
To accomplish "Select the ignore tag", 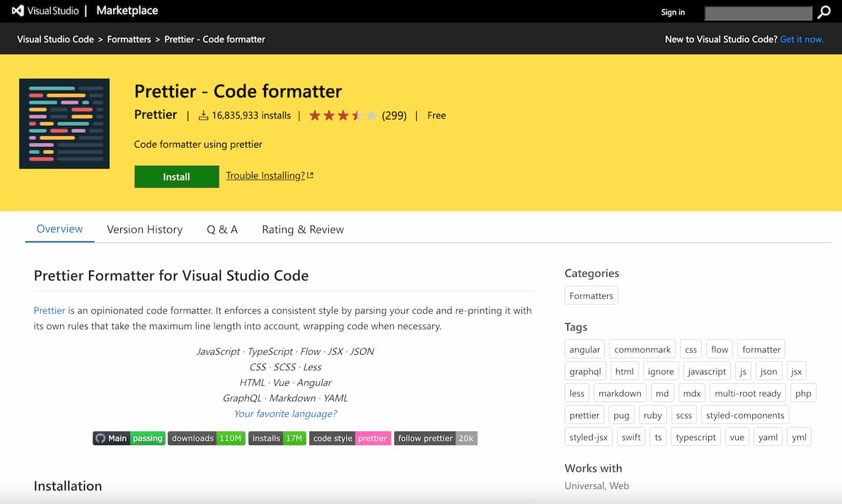I will 660,371.
